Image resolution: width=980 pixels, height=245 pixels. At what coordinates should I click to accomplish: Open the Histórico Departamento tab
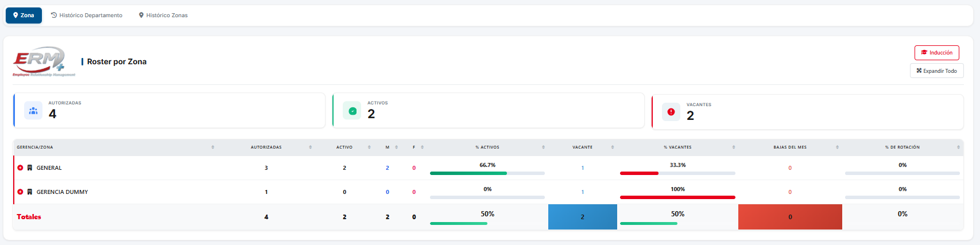[87, 15]
